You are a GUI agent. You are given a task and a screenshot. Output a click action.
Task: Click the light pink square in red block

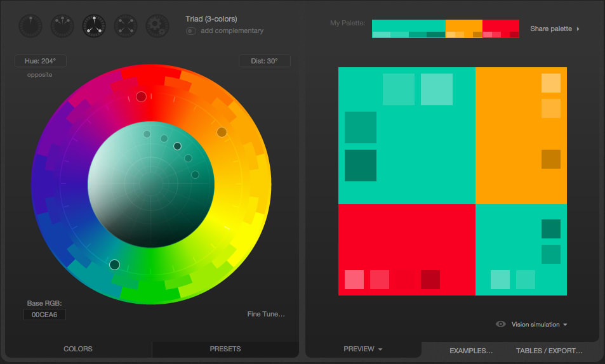354,280
